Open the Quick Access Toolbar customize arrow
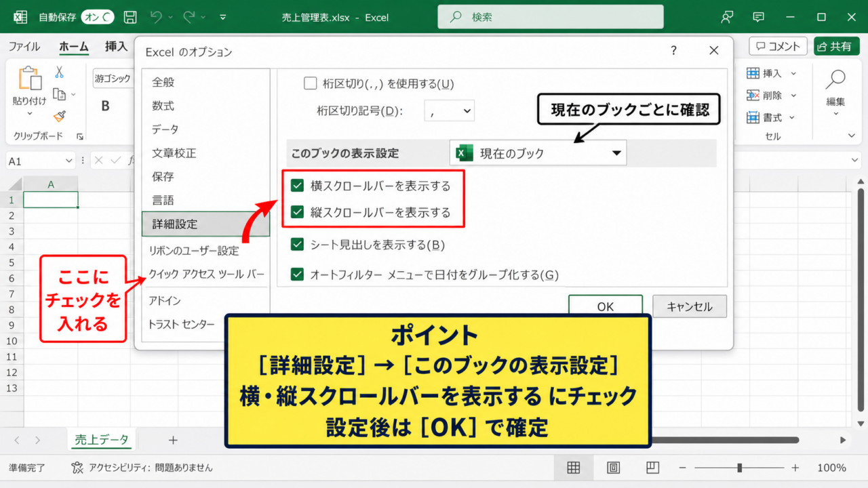This screenshot has width=868, height=488. 223,18
